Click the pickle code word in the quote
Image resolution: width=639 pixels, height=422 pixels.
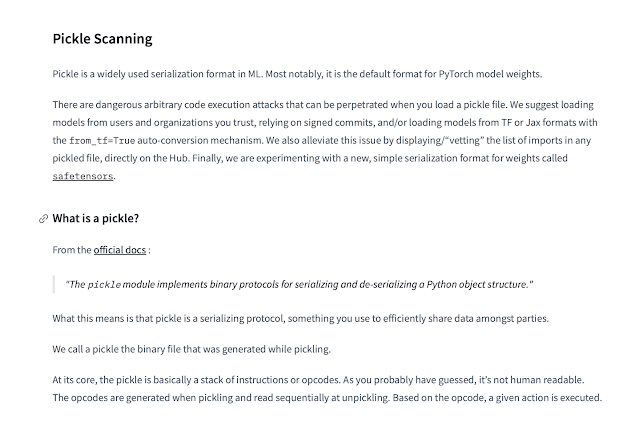(104, 284)
